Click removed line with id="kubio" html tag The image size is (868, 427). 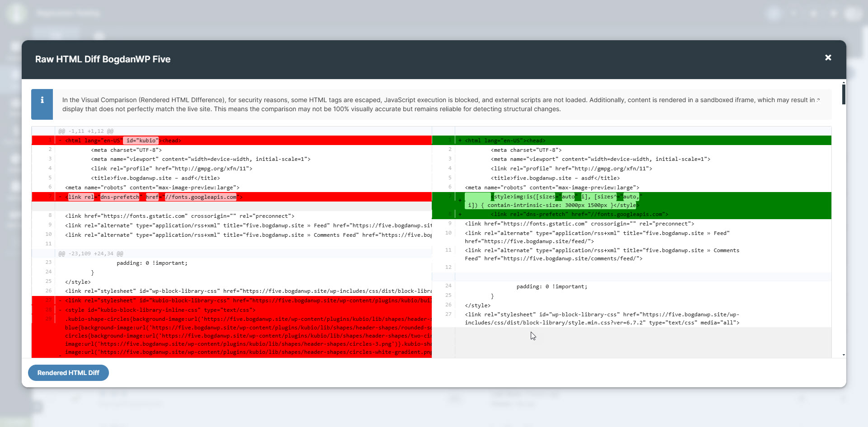(232, 141)
